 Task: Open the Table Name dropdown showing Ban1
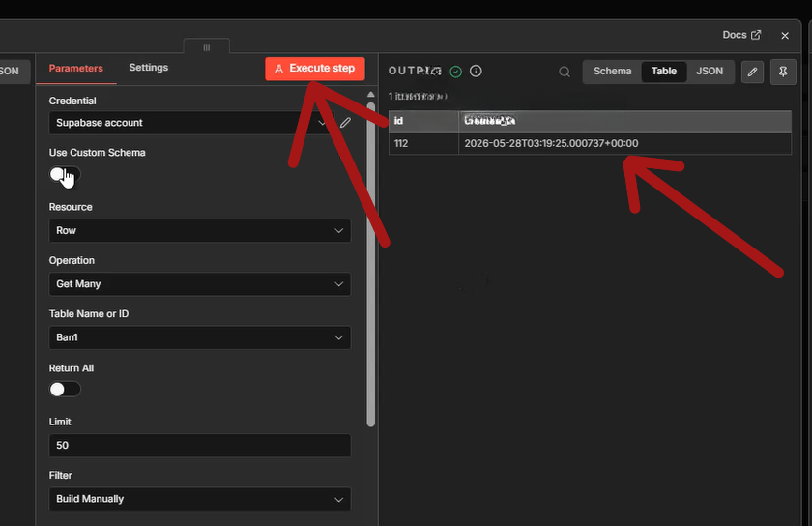coord(199,337)
